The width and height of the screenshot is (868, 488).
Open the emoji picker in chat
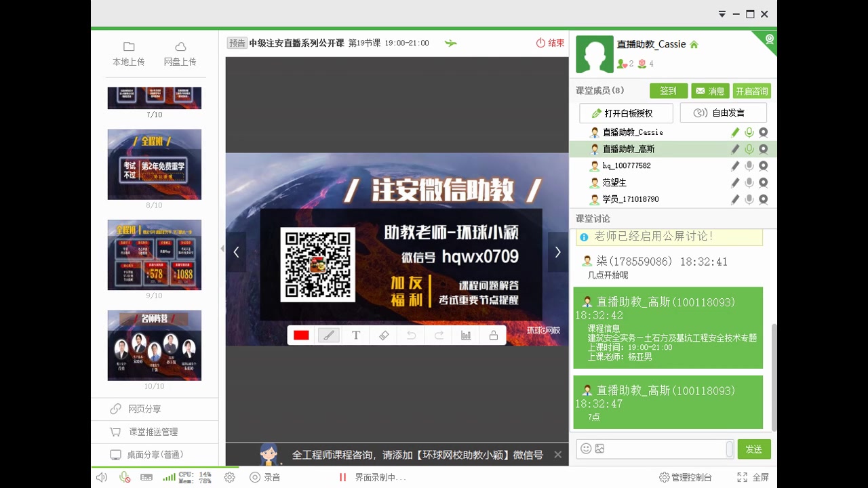tap(586, 449)
